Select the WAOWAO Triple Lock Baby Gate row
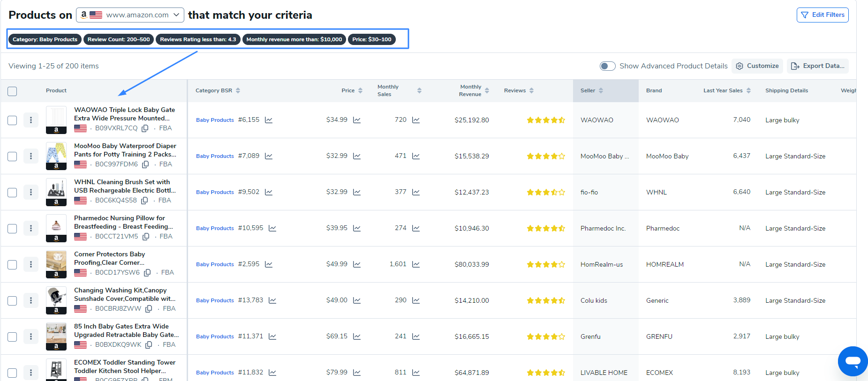The image size is (868, 381). (12, 120)
